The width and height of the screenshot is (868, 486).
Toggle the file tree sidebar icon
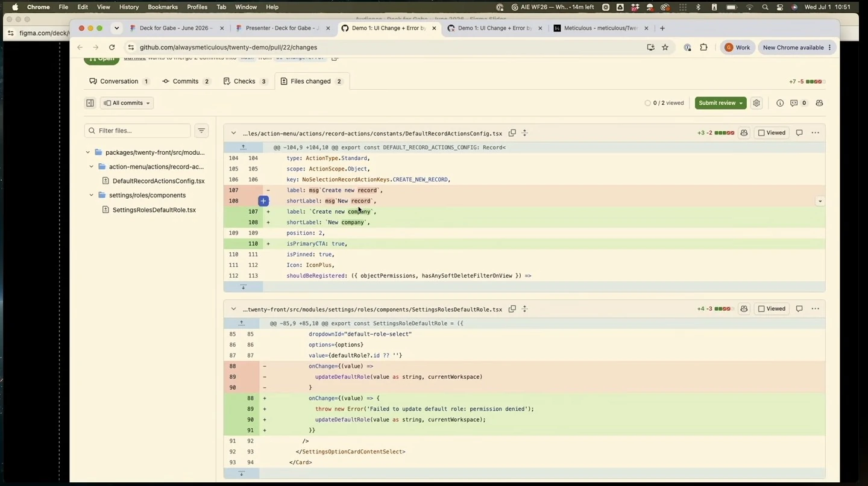90,103
